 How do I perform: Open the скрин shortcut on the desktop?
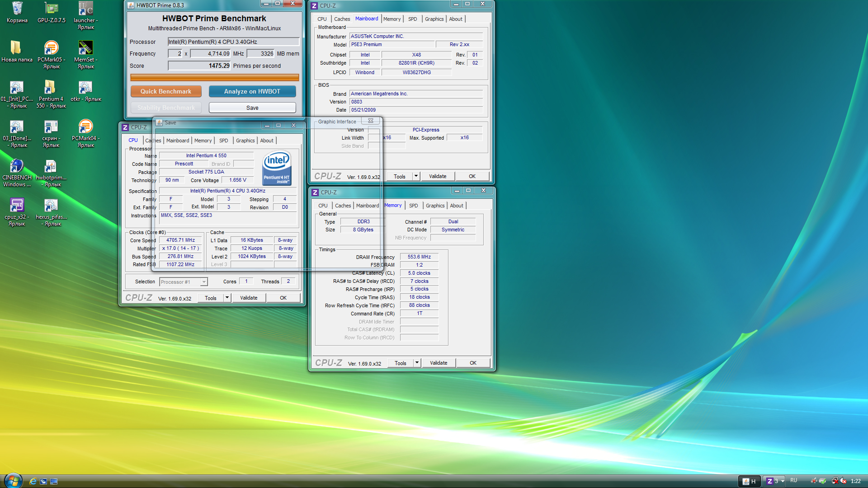tap(52, 133)
